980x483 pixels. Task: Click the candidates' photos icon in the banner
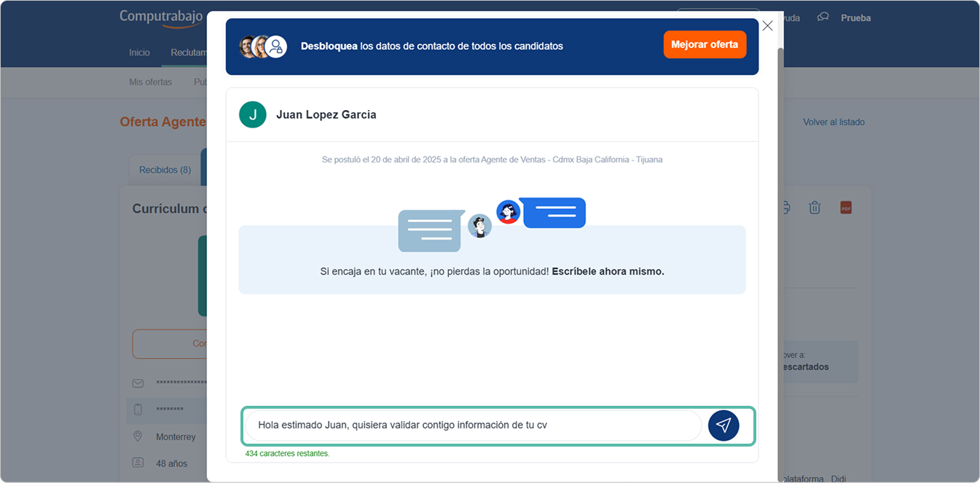point(262,47)
